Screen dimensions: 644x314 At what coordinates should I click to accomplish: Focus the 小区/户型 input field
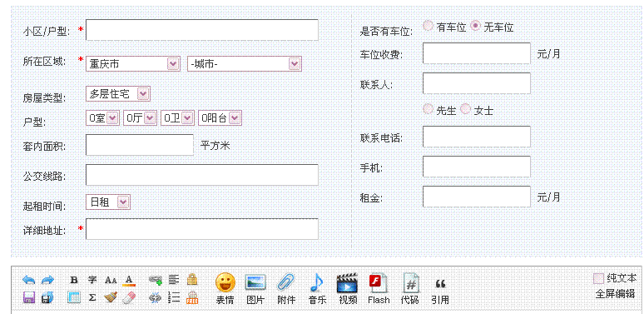click(202, 30)
